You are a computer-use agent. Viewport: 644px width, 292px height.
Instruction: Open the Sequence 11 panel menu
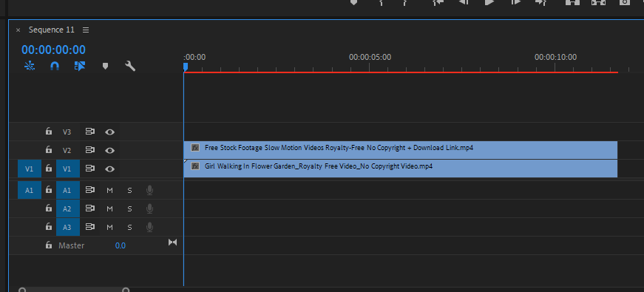(x=86, y=30)
